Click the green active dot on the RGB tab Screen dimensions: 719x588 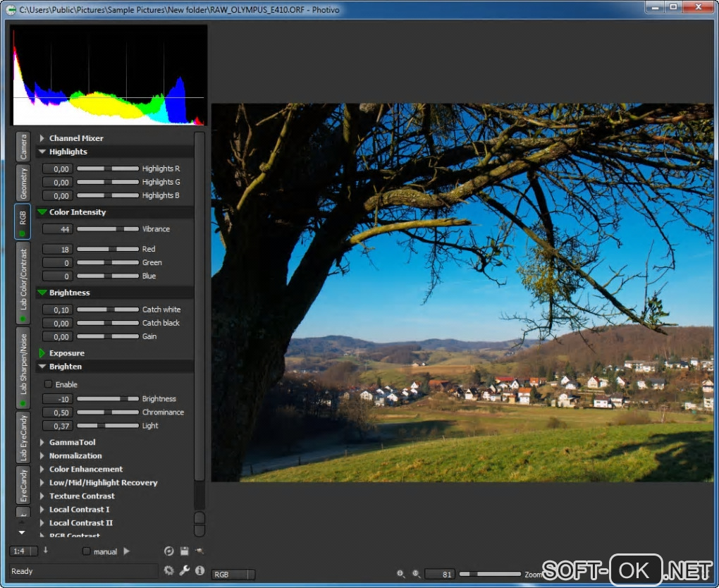pyautogui.click(x=22, y=233)
